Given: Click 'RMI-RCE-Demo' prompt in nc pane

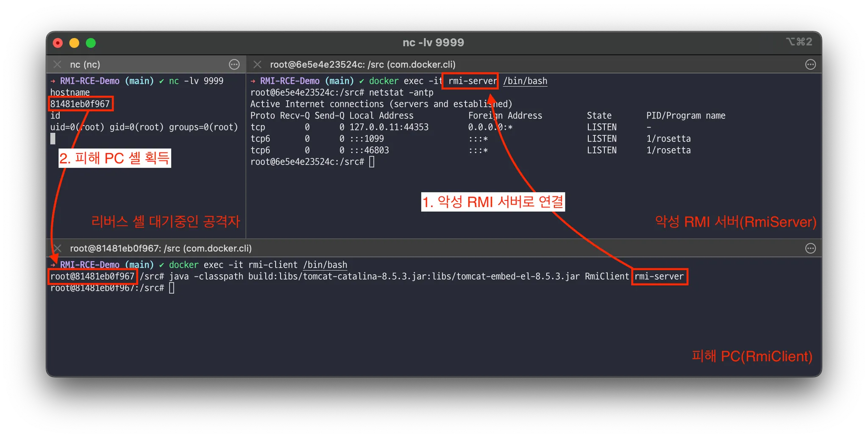Looking at the screenshot, I should (x=90, y=81).
